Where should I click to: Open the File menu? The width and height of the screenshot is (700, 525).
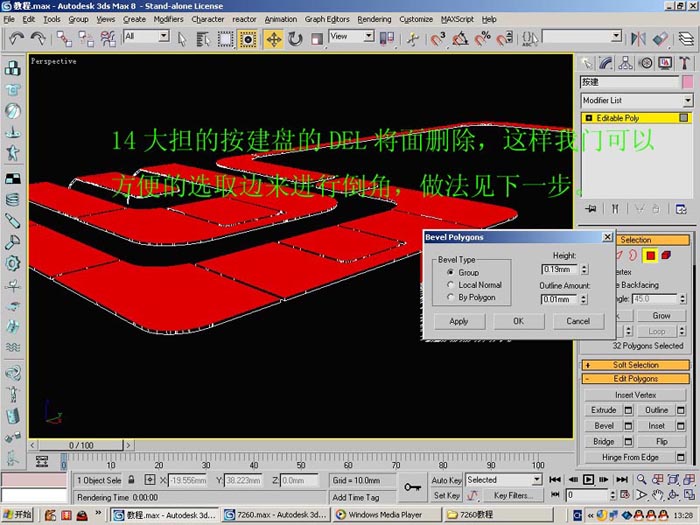(9, 19)
